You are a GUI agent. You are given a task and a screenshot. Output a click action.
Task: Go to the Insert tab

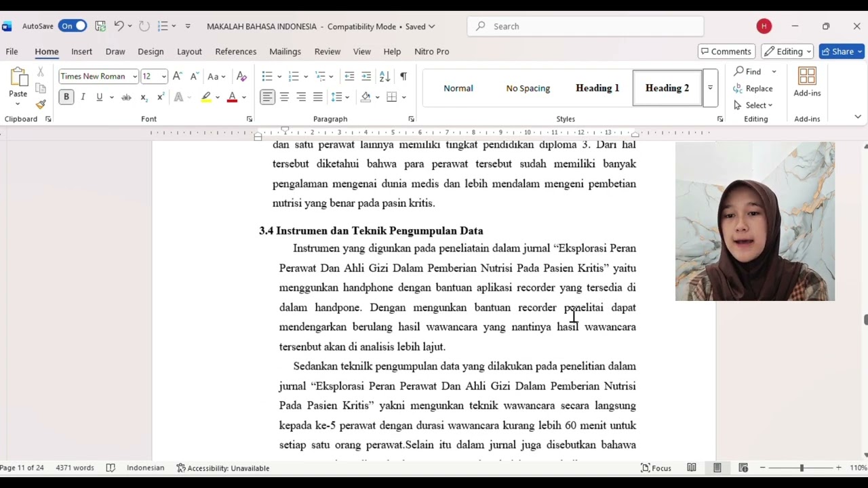coord(81,52)
